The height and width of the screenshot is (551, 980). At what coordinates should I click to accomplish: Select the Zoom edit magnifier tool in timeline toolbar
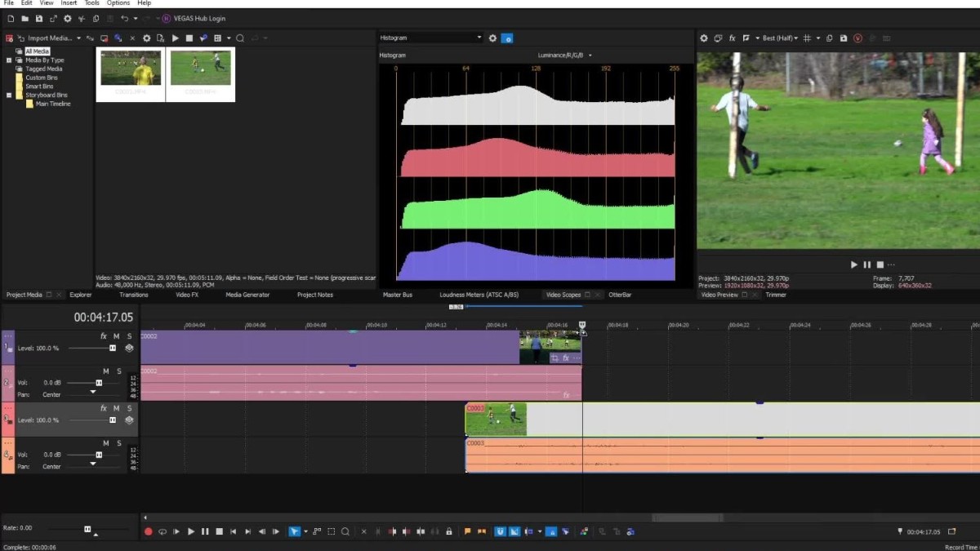[x=345, y=531]
